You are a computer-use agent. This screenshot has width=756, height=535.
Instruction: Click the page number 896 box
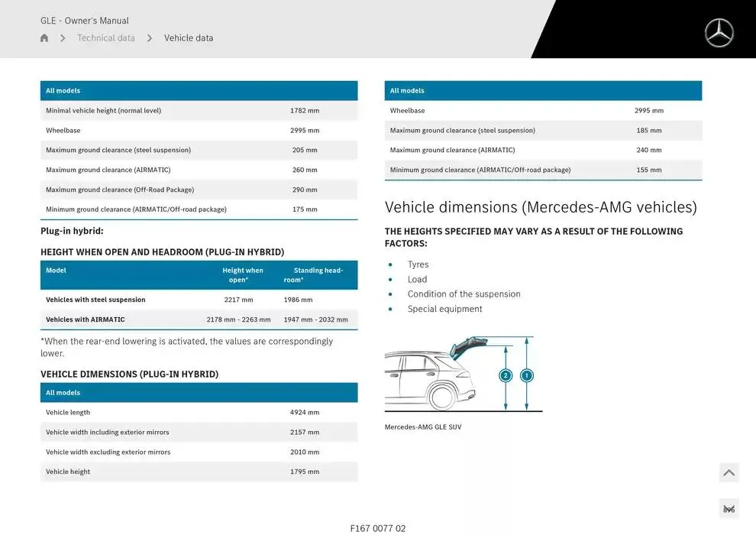point(729,509)
